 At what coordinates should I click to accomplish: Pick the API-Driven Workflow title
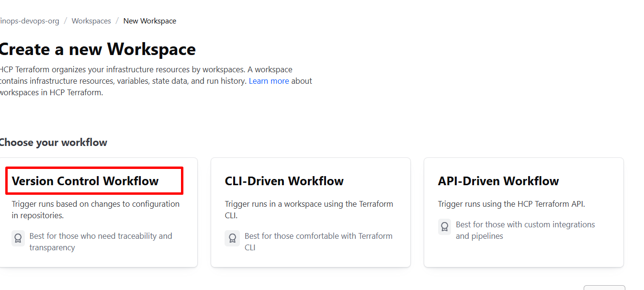(x=498, y=181)
